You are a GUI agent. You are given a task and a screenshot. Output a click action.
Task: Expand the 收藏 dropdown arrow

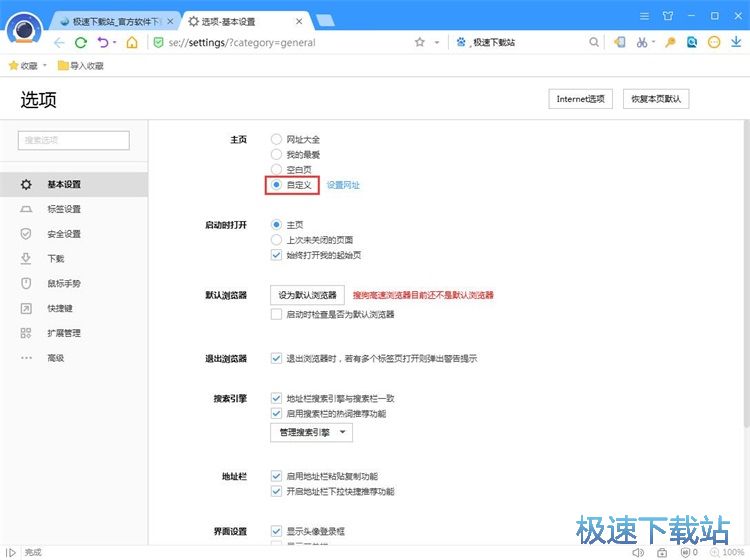pos(45,66)
